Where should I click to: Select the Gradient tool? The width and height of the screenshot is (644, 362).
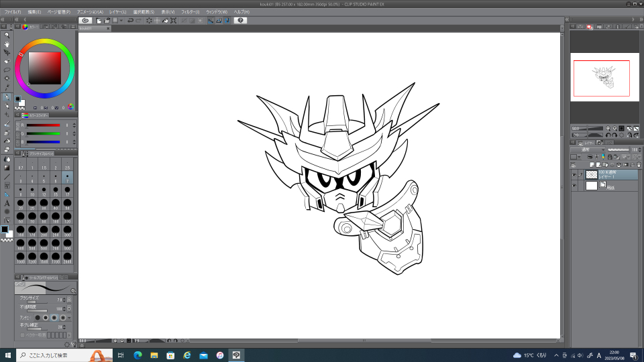[7, 168]
